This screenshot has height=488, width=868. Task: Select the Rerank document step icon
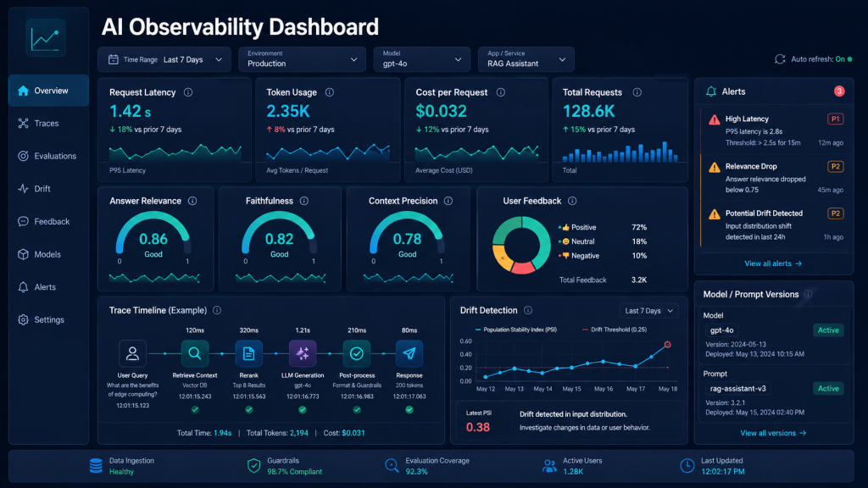248,353
